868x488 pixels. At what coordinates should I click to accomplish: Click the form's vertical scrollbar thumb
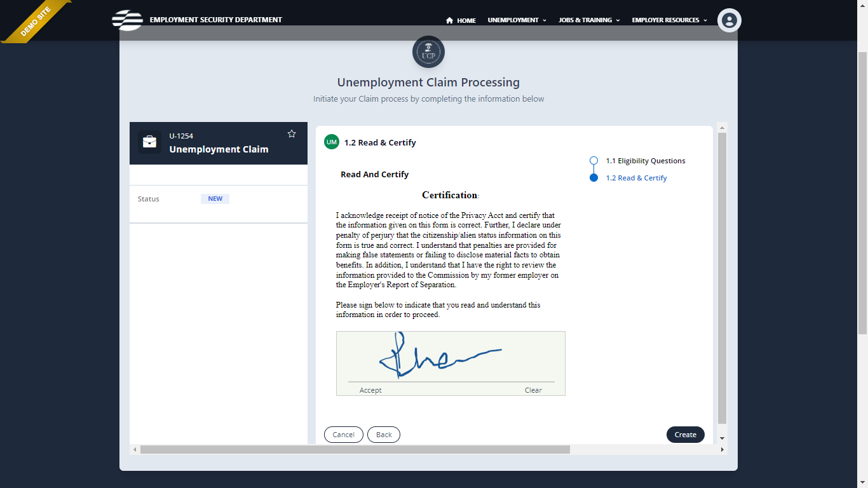(722, 278)
